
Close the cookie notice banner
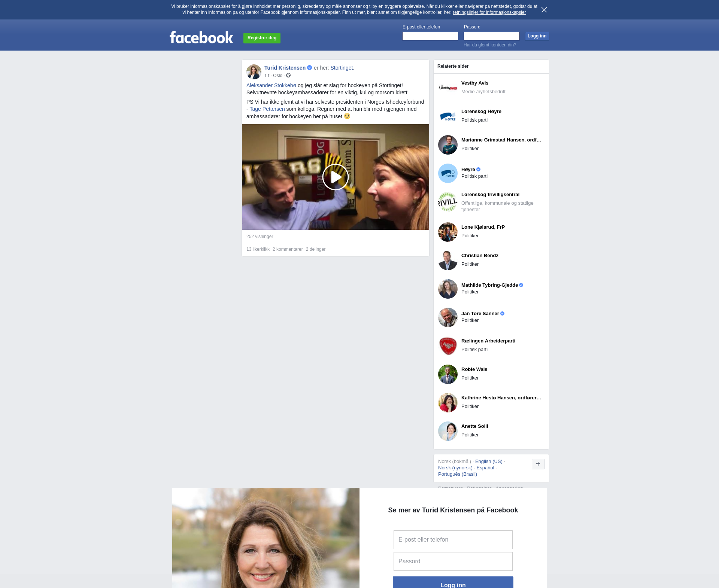pyautogui.click(x=544, y=10)
